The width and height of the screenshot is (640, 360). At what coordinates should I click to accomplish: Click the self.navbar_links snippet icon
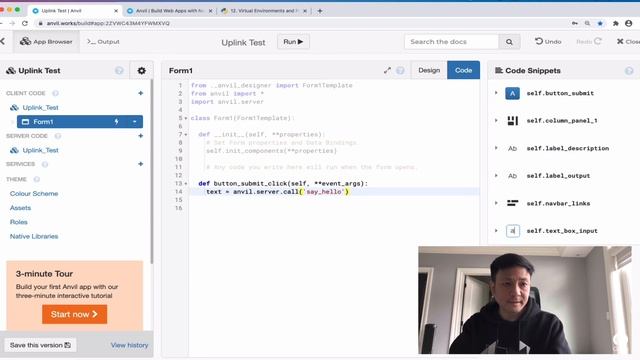pos(512,203)
